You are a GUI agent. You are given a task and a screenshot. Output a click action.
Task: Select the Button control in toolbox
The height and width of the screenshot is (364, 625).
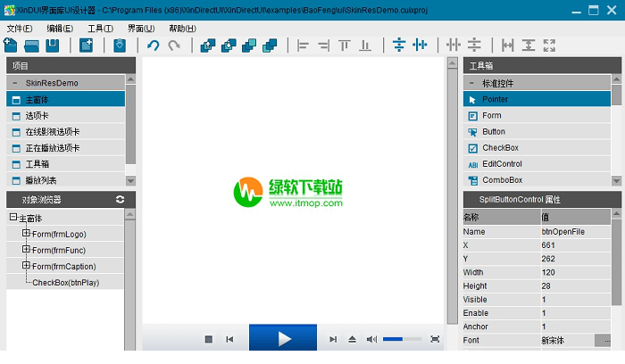click(x=493, y=132)
